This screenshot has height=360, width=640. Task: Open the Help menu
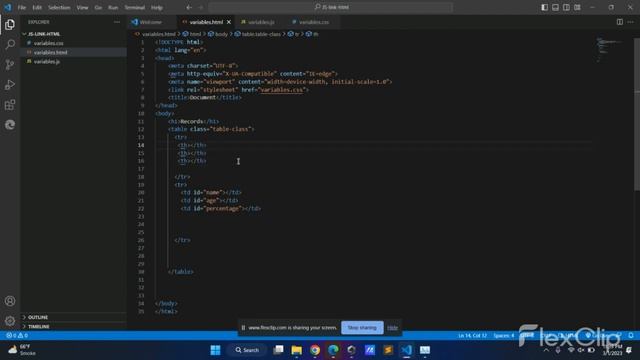[157, 7]
